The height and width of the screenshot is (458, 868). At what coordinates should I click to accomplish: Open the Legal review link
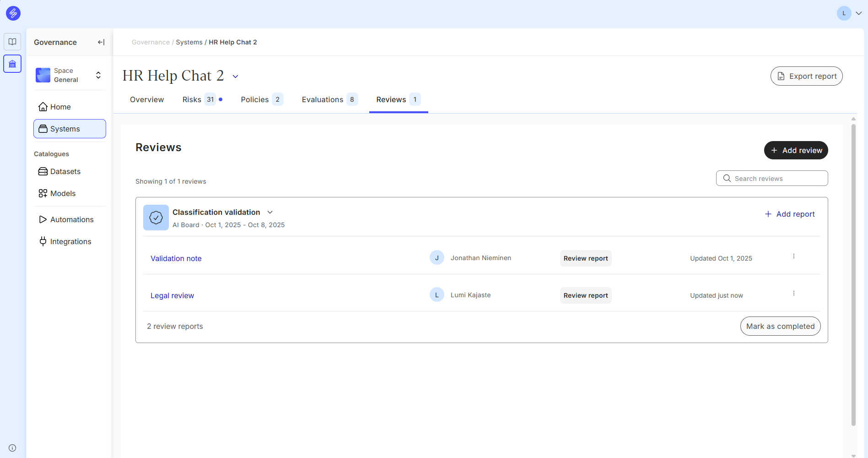[172, 296]
